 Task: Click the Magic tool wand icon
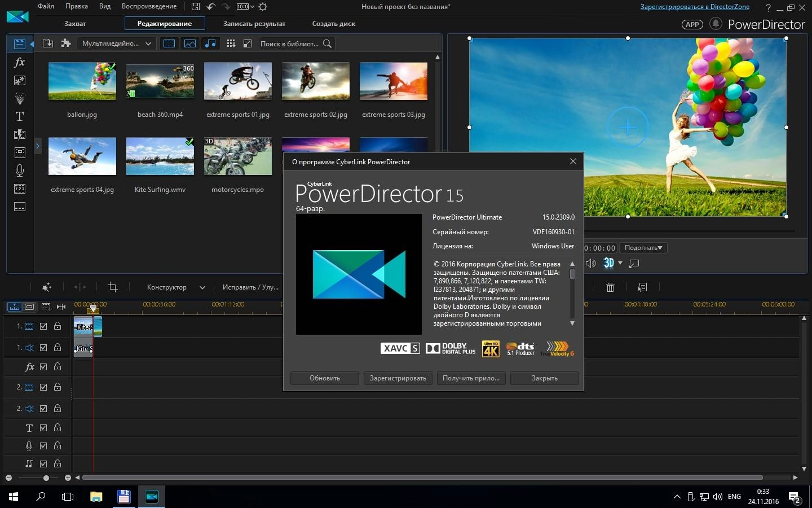[47, 287]
